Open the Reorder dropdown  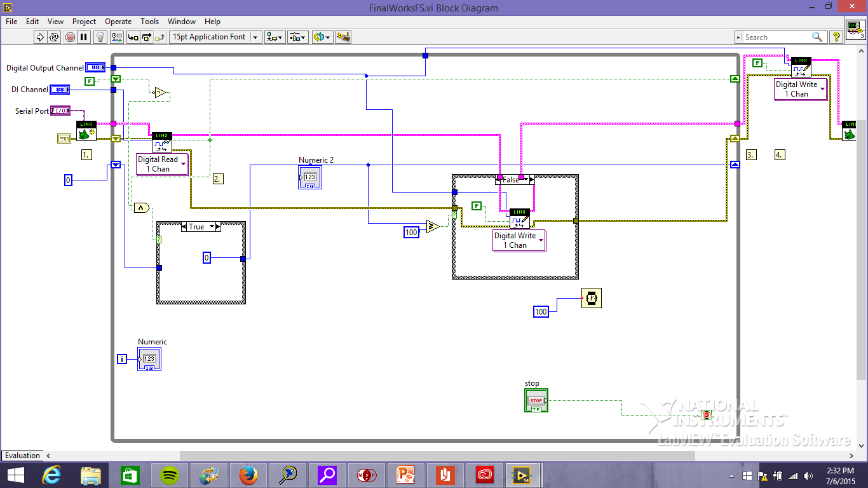click(x=322, y=37)
